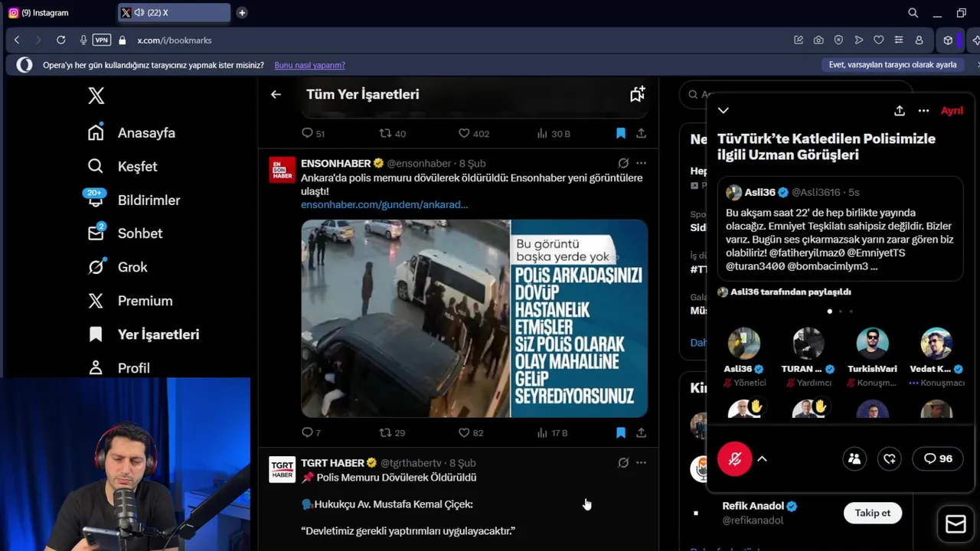Open the Asli36 shared post card

(x=840, y=229)
